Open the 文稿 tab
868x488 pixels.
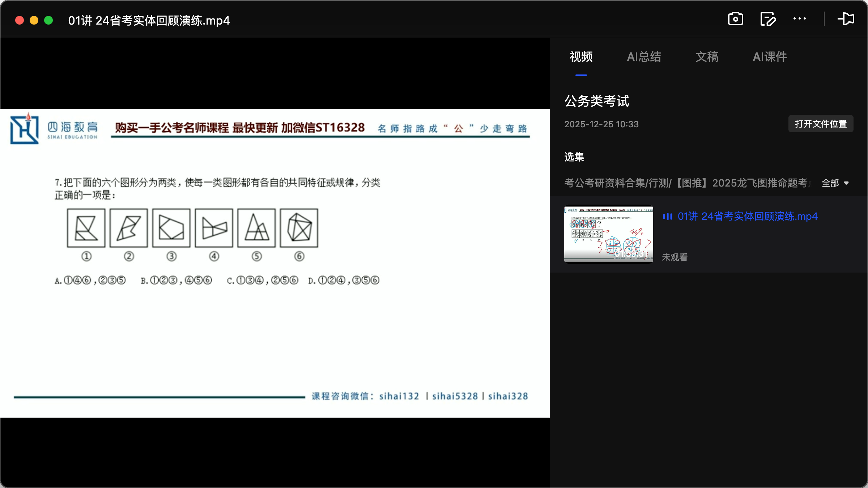[706, 57]
